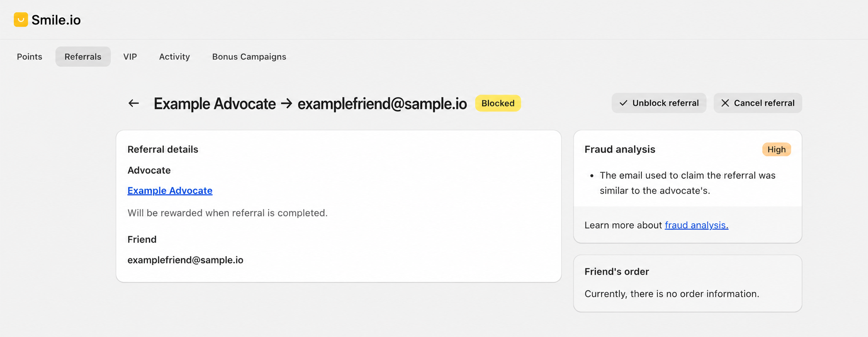Click the Friend's order heading
The width and height of the screenshot is (868, 337).
pos(616,271)
